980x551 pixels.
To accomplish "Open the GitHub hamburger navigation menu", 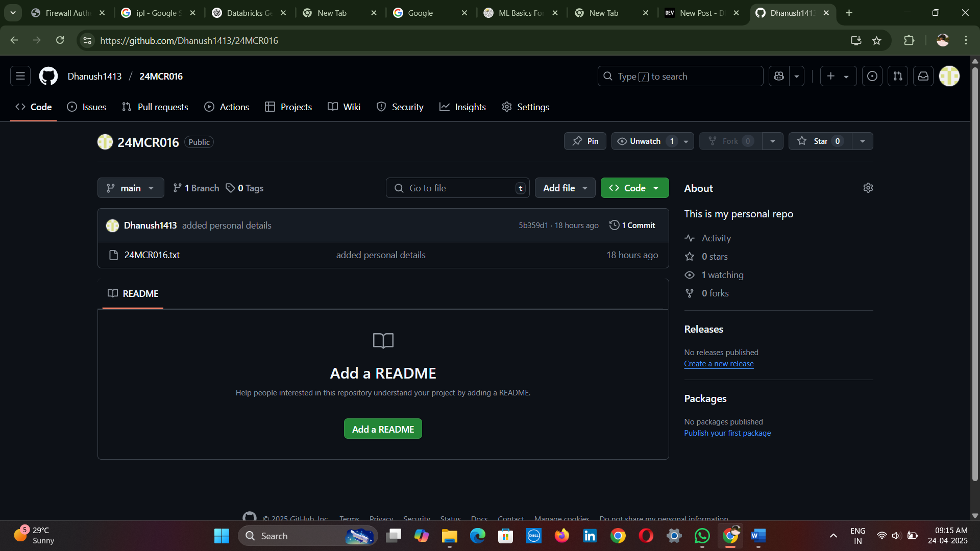I will [x=20, y=76].
